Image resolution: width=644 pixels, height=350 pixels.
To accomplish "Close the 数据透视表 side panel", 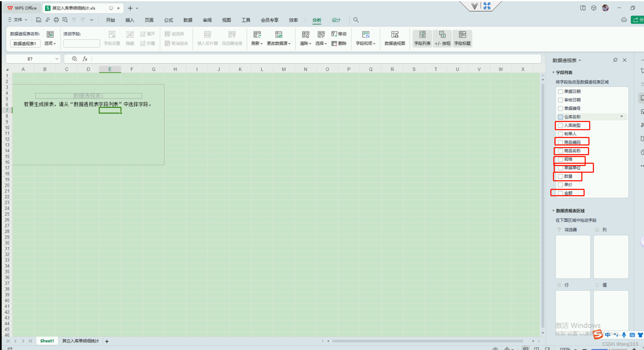I will click(625, 60).
